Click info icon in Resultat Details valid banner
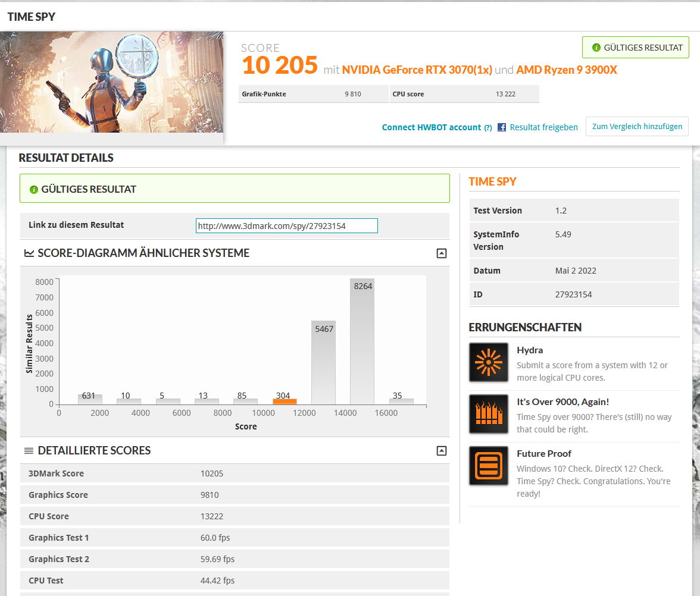The image size is (700, 596). coord(33,190)
